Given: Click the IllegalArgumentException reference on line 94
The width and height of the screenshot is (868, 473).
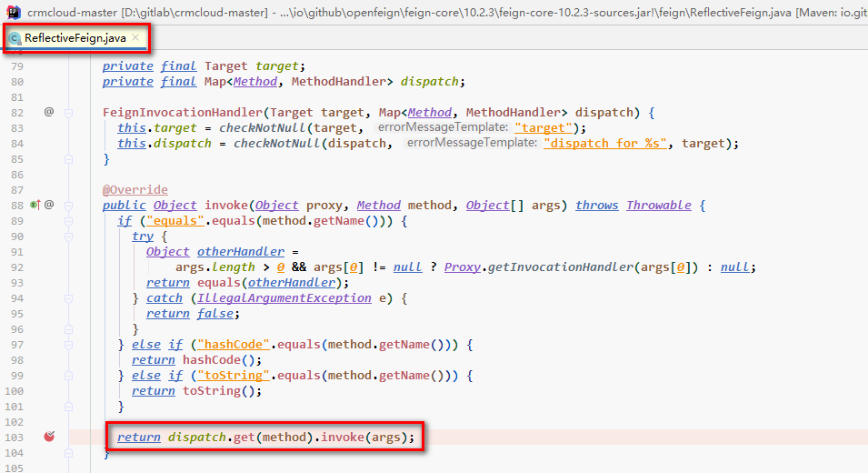Looking at the screenshot, I should (284, 298).
